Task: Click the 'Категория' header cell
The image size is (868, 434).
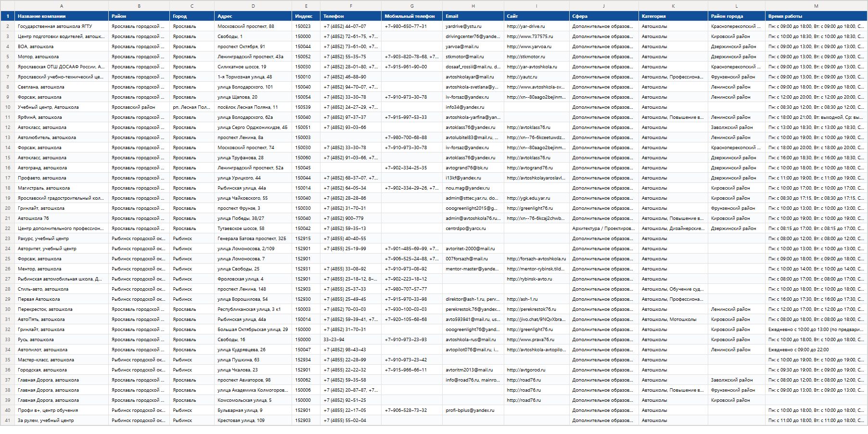Action: point(673,16)
